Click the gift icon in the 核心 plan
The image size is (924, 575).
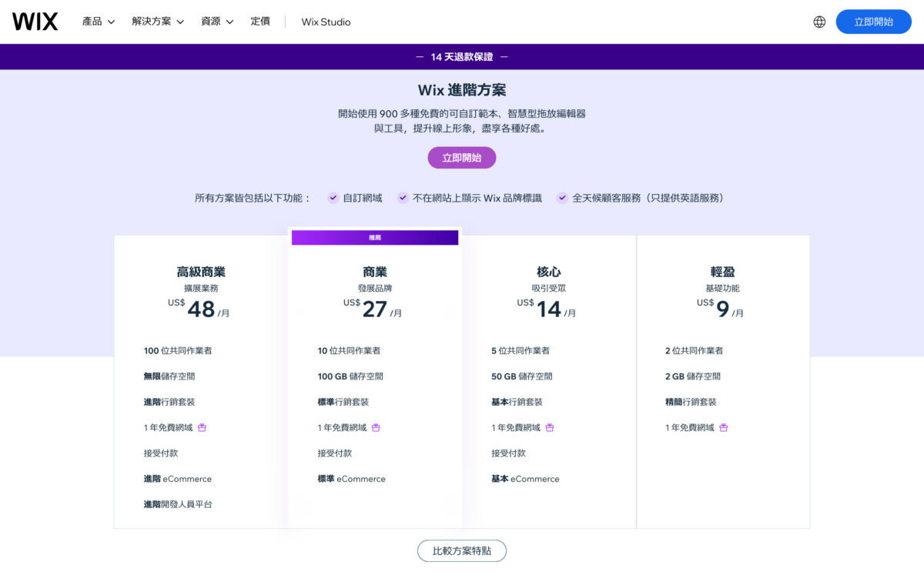[x=550, y=427]
